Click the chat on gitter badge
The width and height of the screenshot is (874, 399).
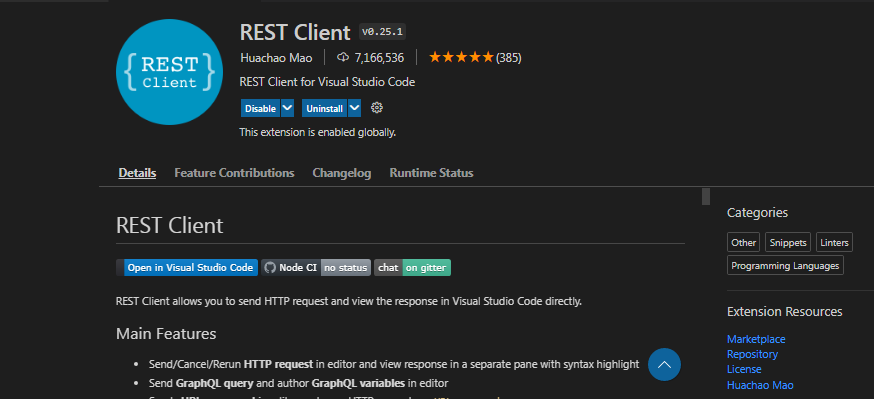pos(412,267)
